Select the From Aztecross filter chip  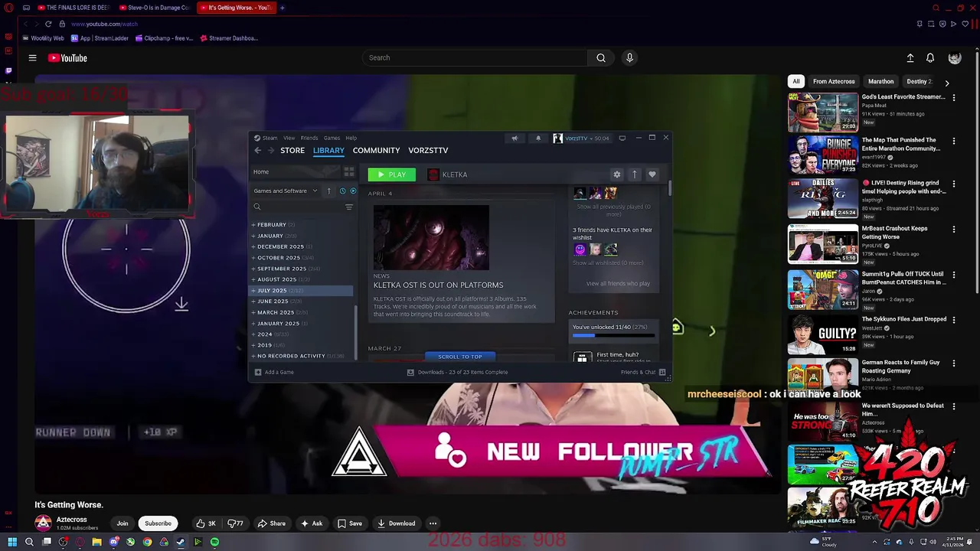tap(834, 81)
